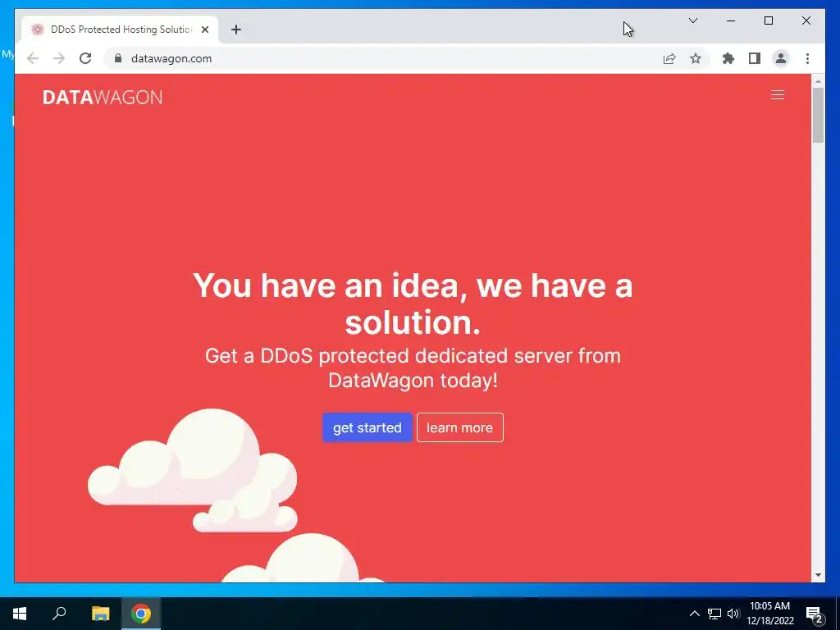Show hidden system tray icons
Image resolution: width=840 pixels, height=630 pixels.
coord(694,614)
